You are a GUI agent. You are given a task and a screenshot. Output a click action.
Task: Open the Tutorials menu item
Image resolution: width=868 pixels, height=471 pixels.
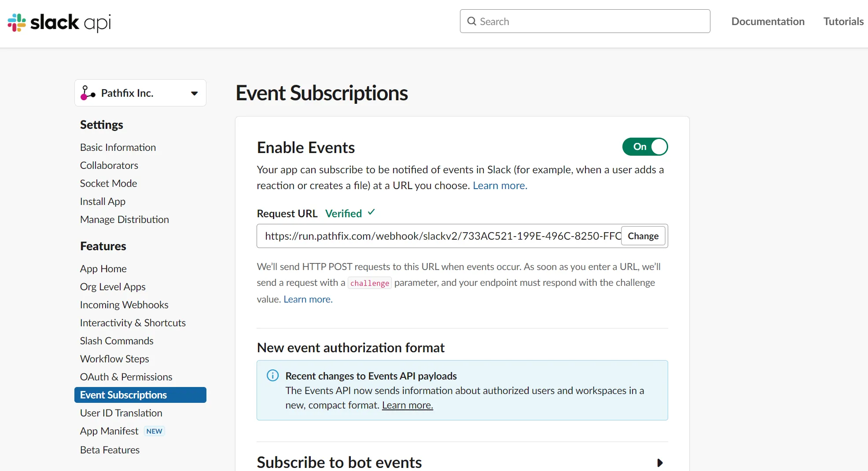843,21
